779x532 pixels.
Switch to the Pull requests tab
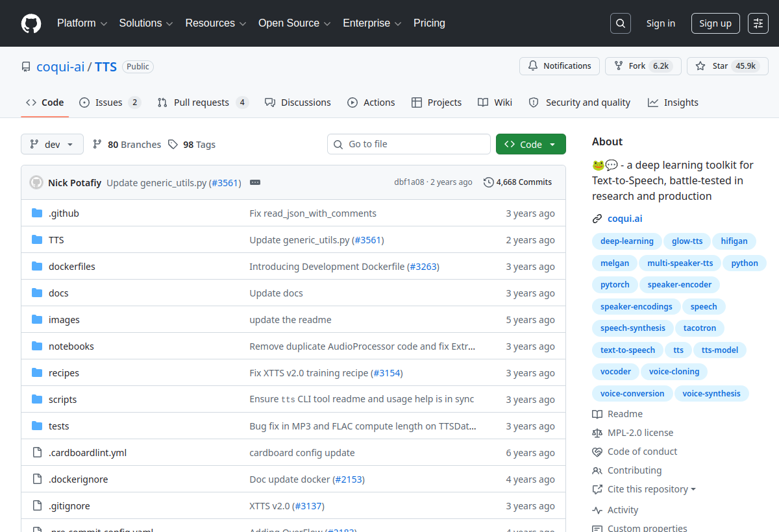[x=203, y=103]
